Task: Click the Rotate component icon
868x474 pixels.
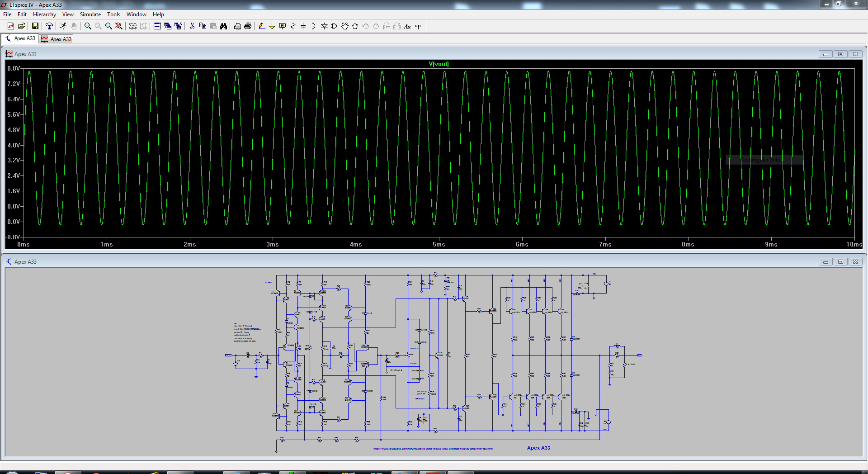Action: click(387, 26)
